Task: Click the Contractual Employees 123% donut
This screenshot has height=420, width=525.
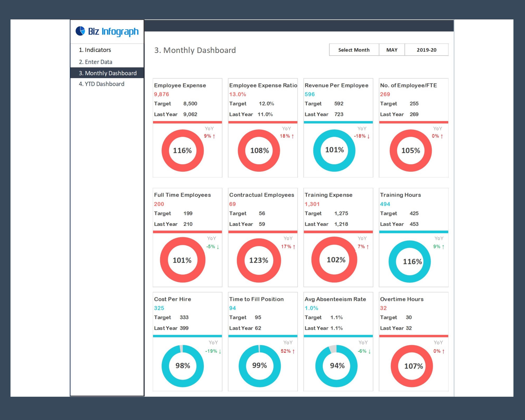Action: coord(259,260)
